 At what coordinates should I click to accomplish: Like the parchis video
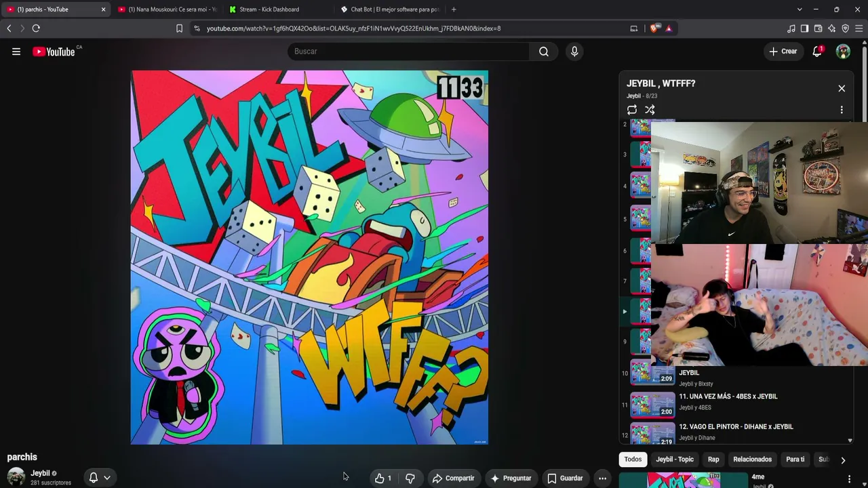(x=384, y=479)
